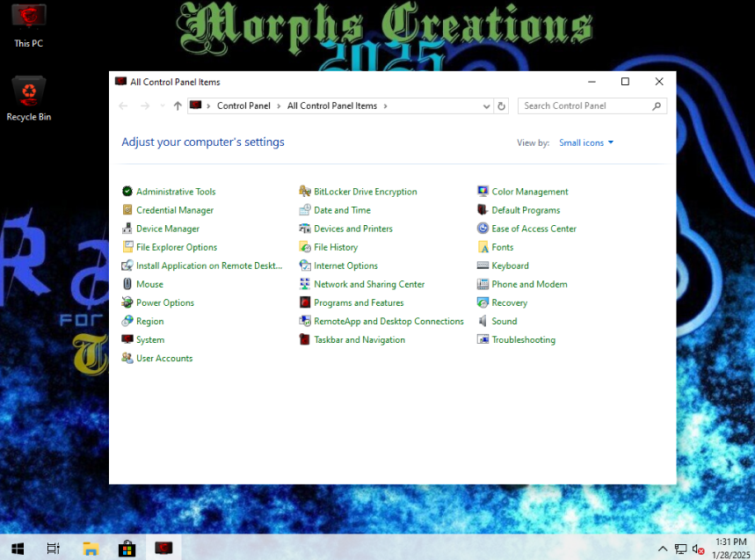Open Task View on the taskbar
The width and height of the screenshot is (755, 560).
click(54, 549)
